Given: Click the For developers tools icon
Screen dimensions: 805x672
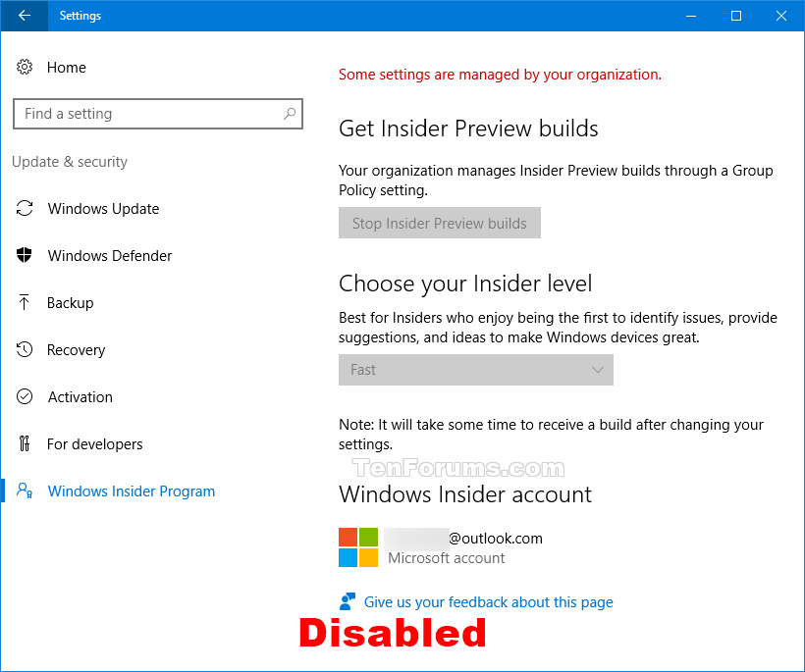Looking at the screenshot, I should [25, 443].
